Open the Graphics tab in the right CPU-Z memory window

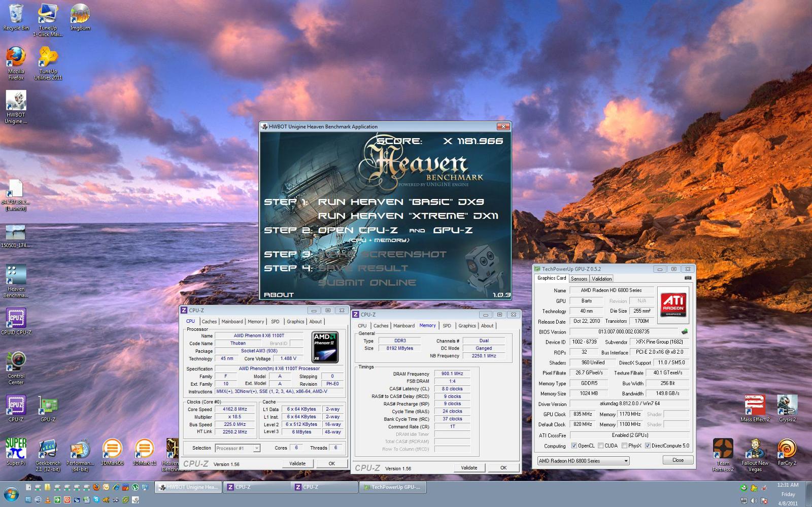467,326
